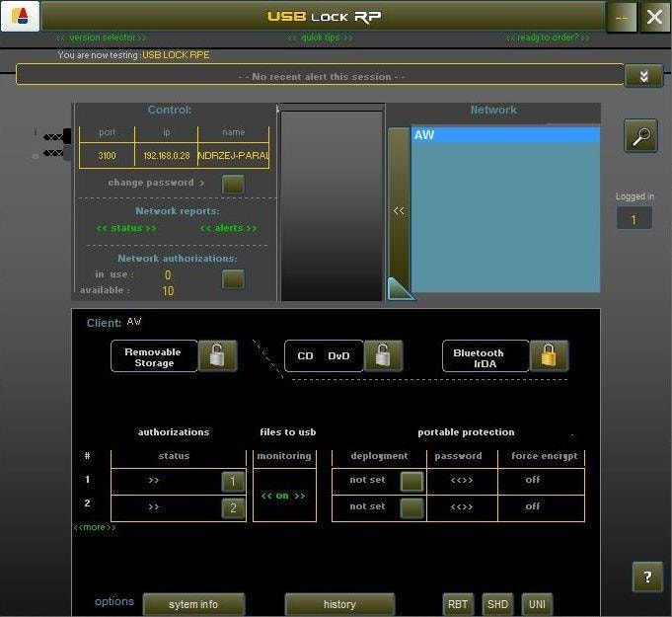Screen dimensions: 672x617
Task: Toggle the change password square button
Action: (x=233, y=184)
